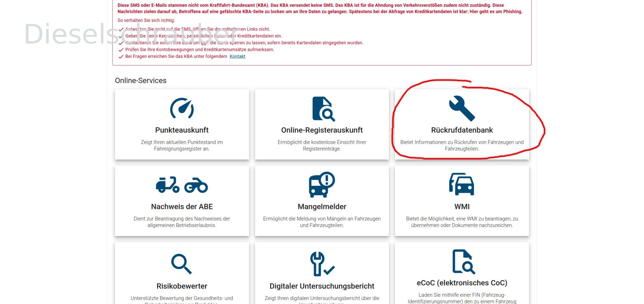
Task: Open the Rückrufdatenbank heading
Action: coord(462,130)
